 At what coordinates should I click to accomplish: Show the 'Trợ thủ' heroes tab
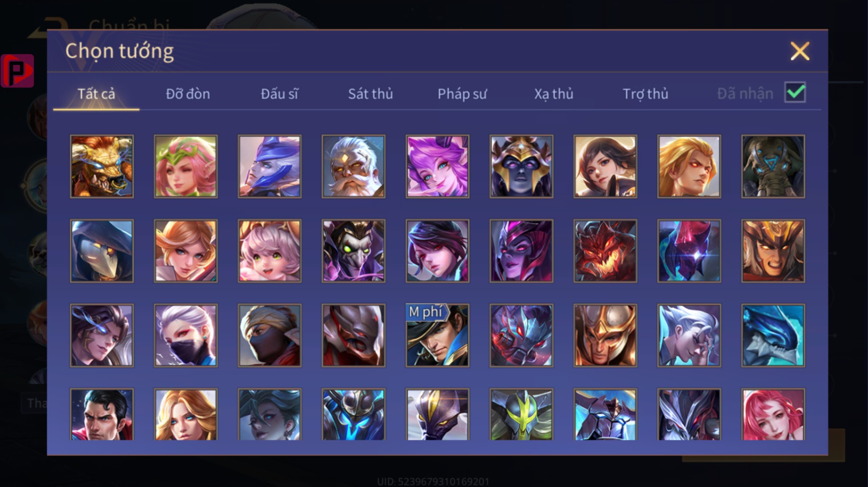click(x=645, y=94)
